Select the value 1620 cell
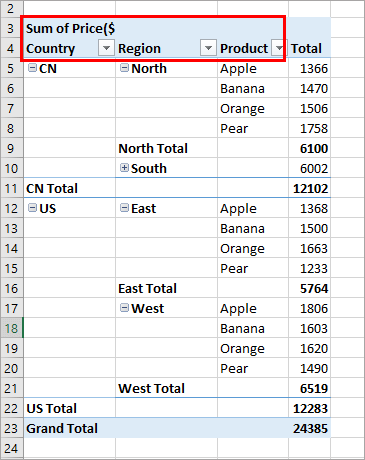The width and height of the screenshot is (365, 460). (x=309, y=348)
